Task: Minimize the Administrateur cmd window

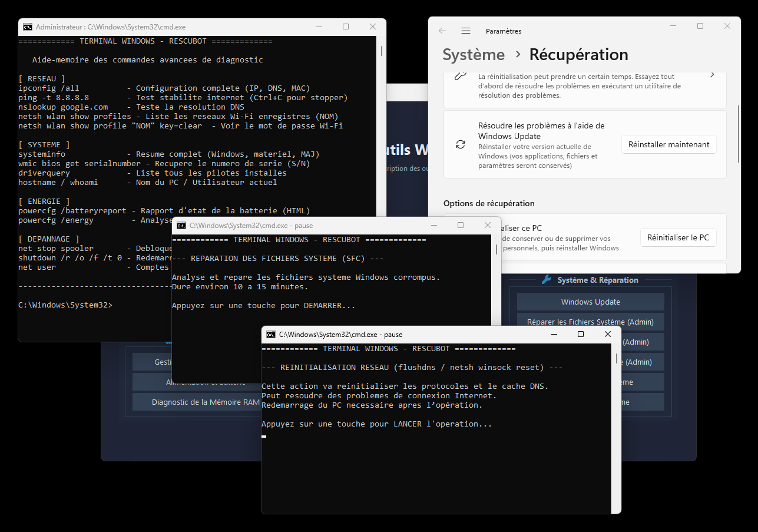Action: (319, 27)
